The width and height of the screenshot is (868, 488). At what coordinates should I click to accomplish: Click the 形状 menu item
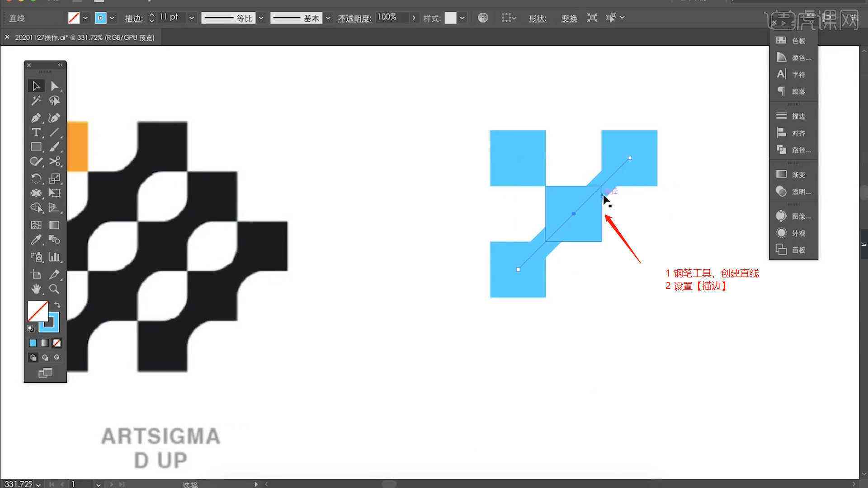537,17
